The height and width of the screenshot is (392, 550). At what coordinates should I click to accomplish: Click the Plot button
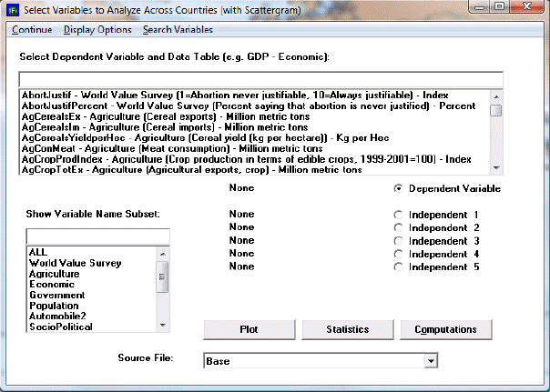coord(249,329)
